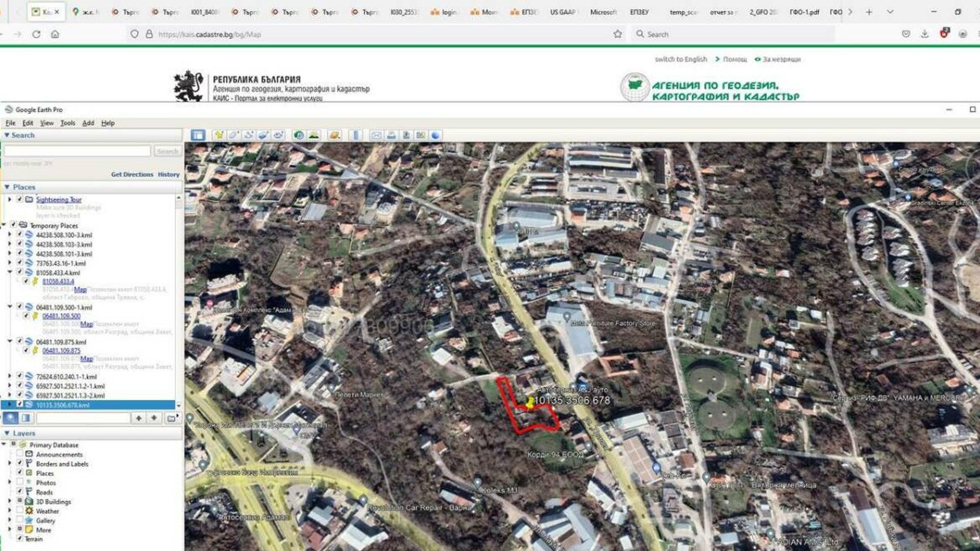Screen dimensions: 980x551
Task: Click the Add Image Overlay icon
Action: coord(263,135)
